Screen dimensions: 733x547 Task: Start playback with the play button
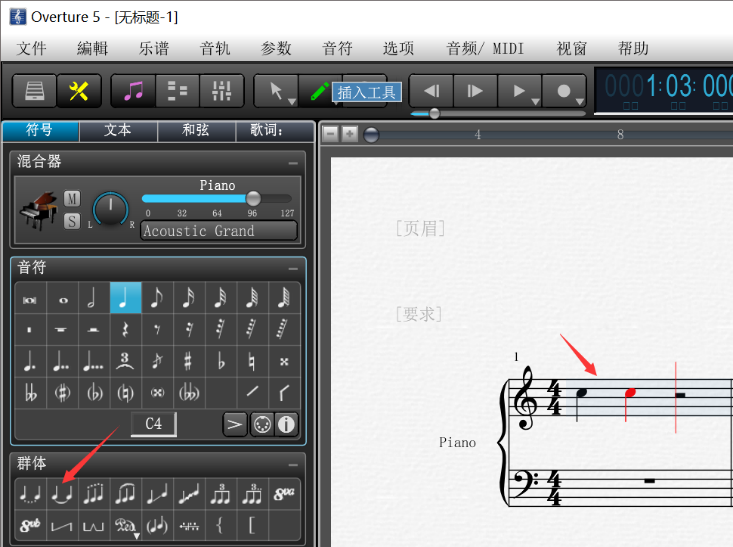click(x=518, y=91)
